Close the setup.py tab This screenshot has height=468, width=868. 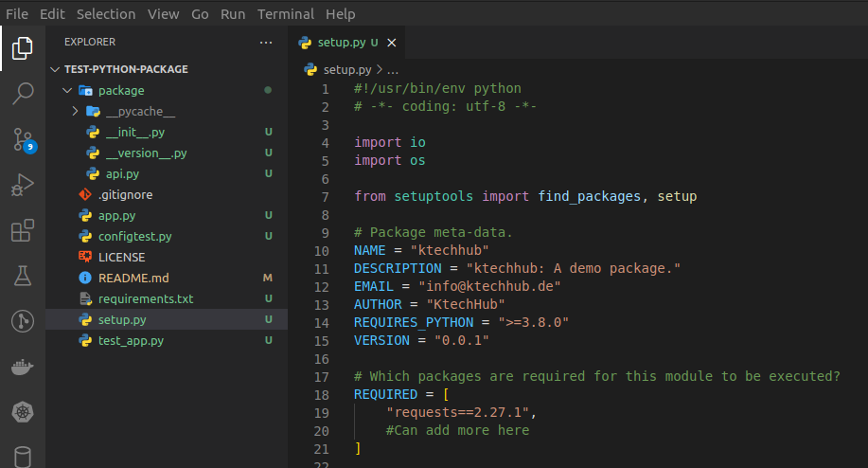(x=392, y=43)
